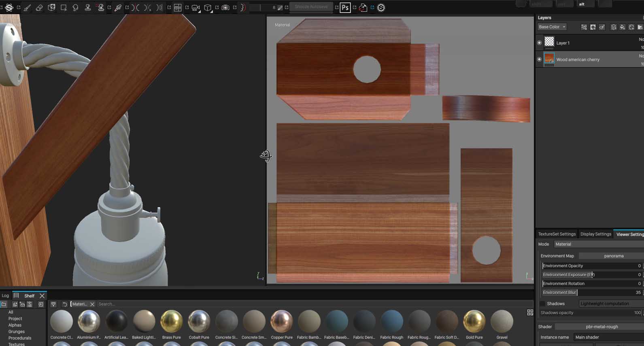Select the Clone stamp tool
The width and height of the screenshot is (644, 346).
[87, 8]
